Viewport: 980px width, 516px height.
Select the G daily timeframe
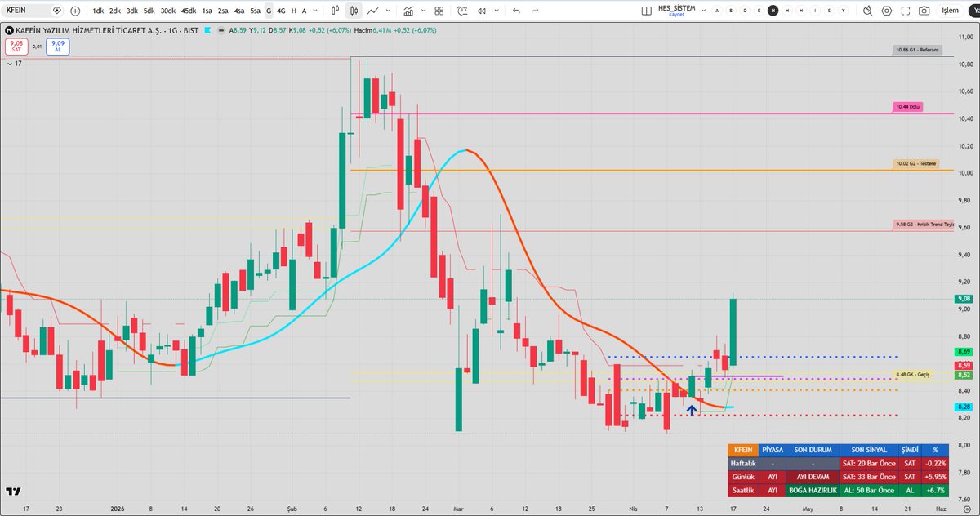click(269, 11)
